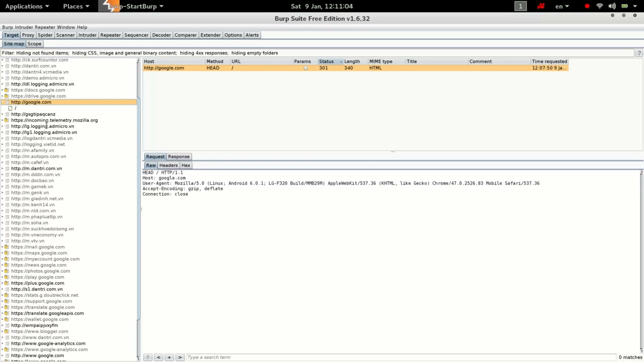
Task: Switch to the Headers view tab
Action: point(169,165)
